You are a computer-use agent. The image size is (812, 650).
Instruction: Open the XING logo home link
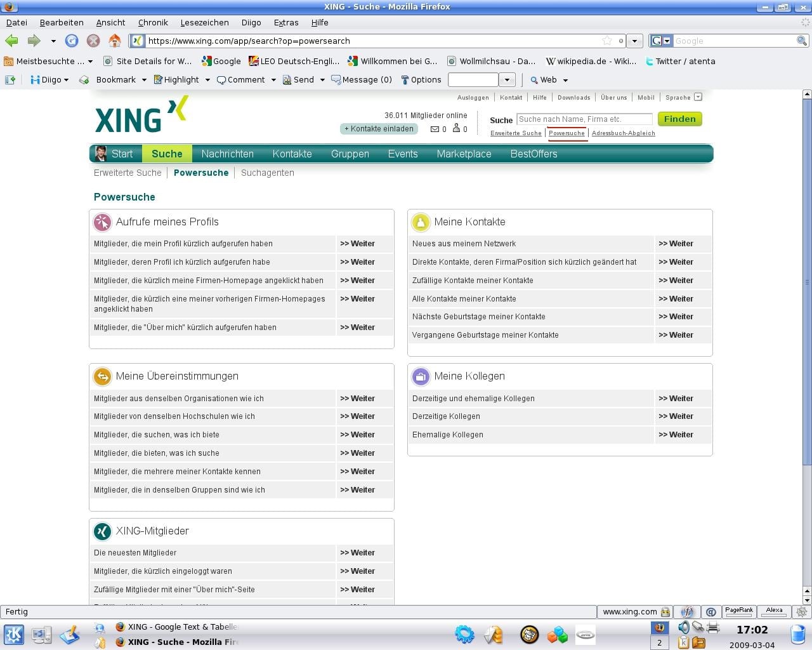tap(141, 114)
